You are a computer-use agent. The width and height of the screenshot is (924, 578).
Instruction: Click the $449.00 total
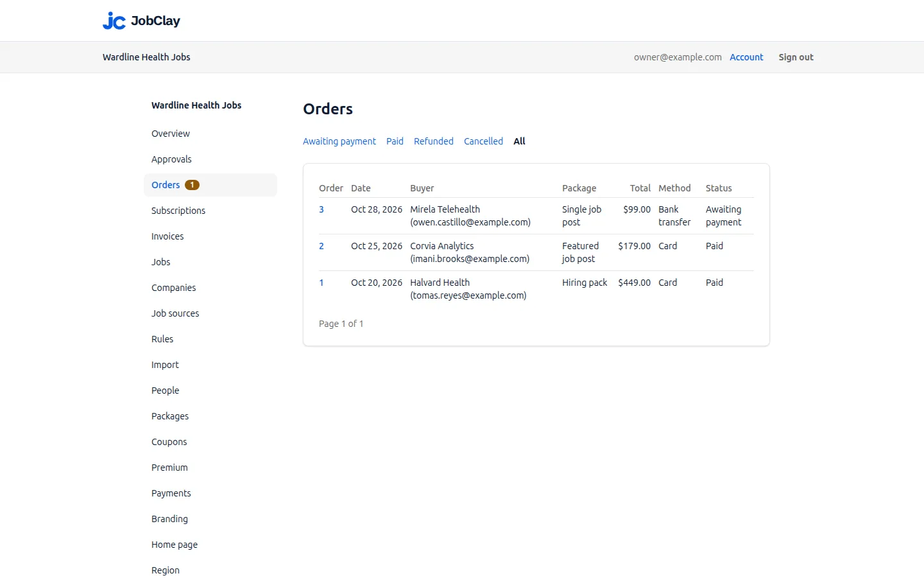click(x=634, y=283)
